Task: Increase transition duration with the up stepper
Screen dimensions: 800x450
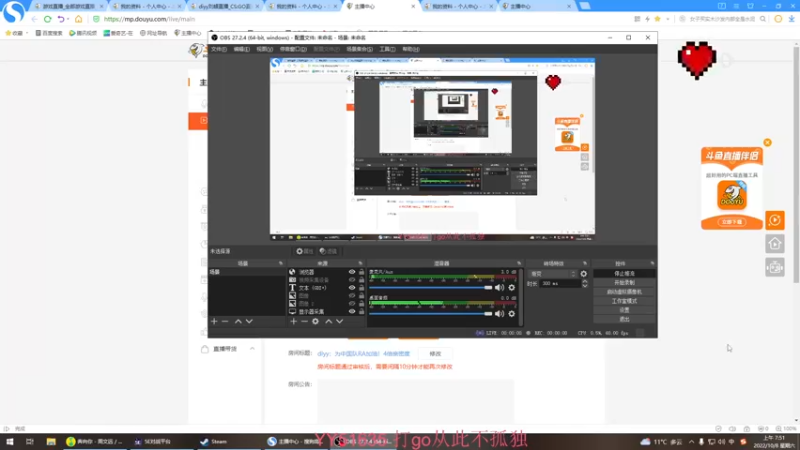Action: [x=585, y=282]
